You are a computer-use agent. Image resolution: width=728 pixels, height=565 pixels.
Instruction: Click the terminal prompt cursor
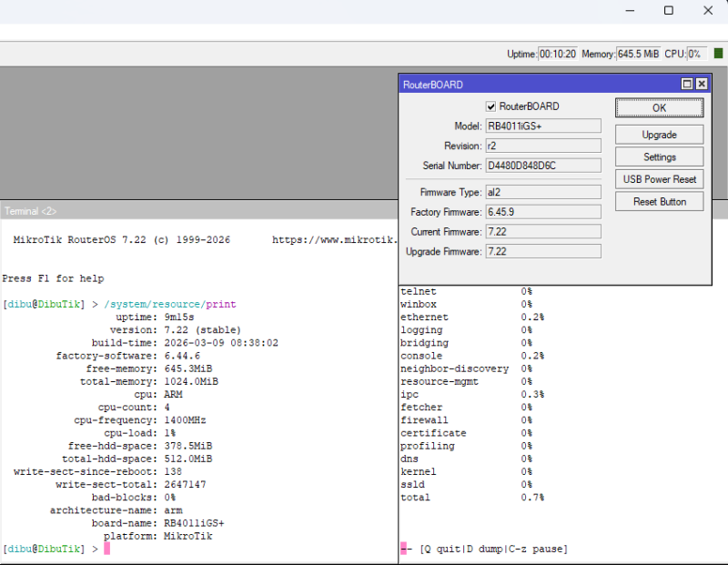coord(106,549)
